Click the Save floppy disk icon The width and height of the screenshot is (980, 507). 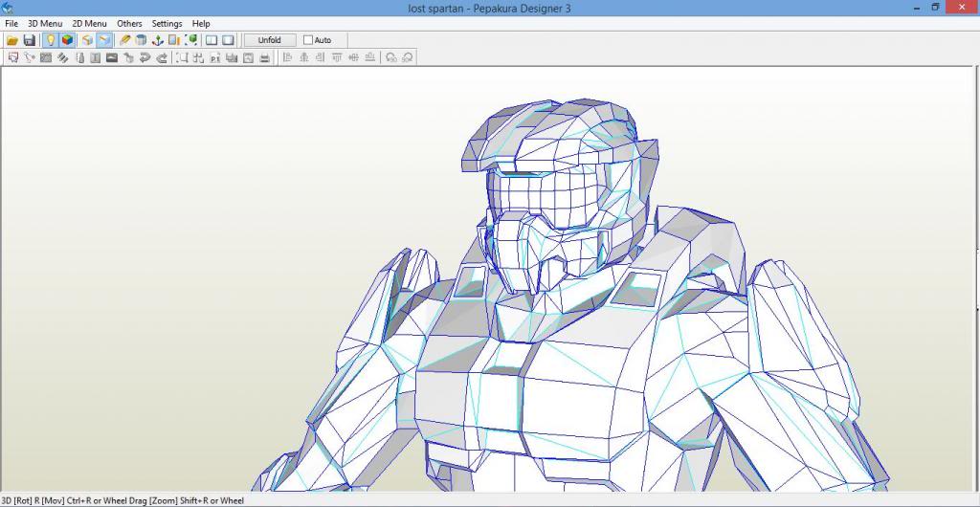(29, 40)
